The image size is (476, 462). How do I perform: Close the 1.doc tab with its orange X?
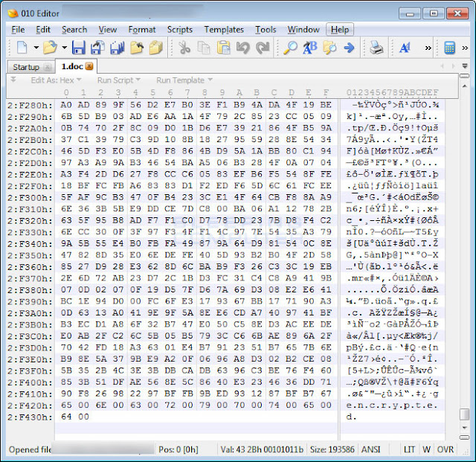click(x=89, y=66)
